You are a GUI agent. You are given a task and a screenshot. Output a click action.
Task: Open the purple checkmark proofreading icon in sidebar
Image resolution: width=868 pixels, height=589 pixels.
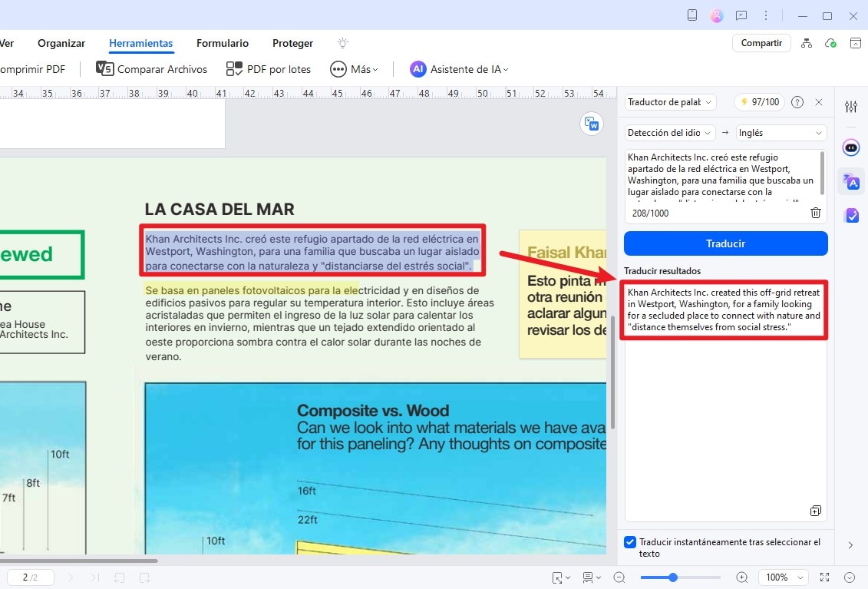[x=851, y=215]
